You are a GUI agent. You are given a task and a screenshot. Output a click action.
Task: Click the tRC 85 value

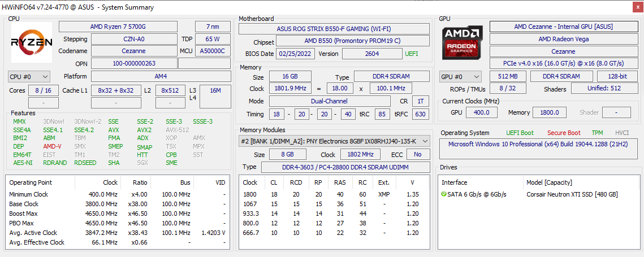pyautogui.click(x=382, y=114)
